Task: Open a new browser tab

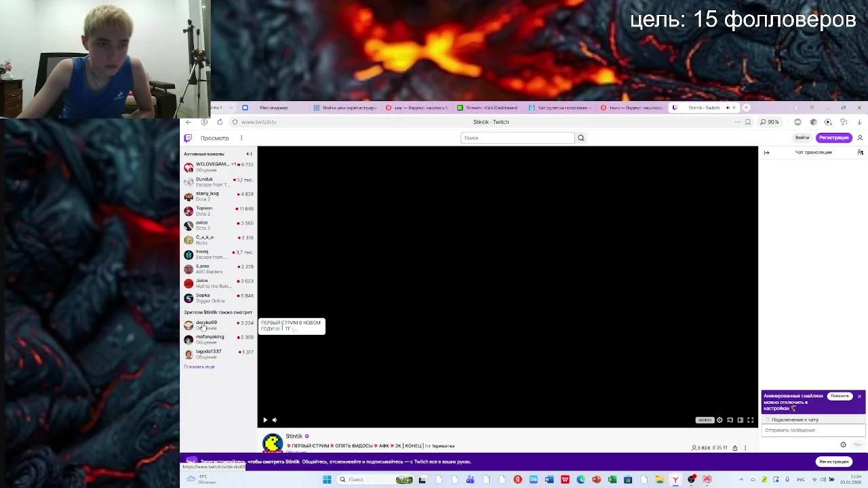Action: point(746,108)
